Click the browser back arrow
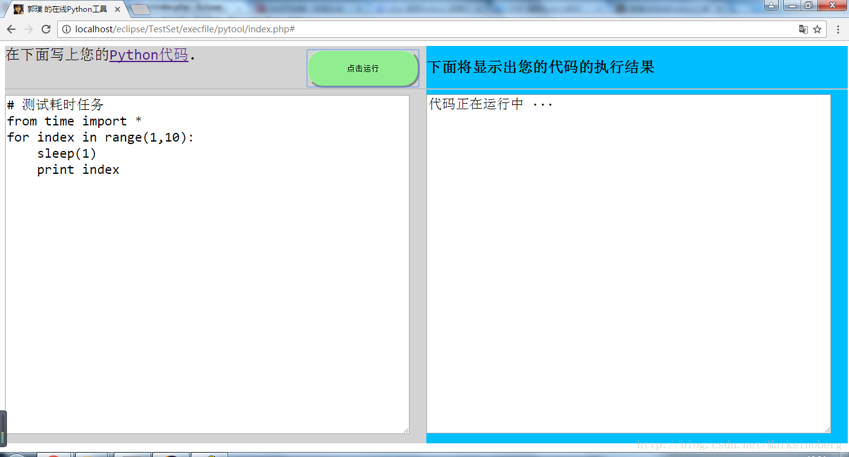Viewport: 849px width, 457px height. [11, 29]
